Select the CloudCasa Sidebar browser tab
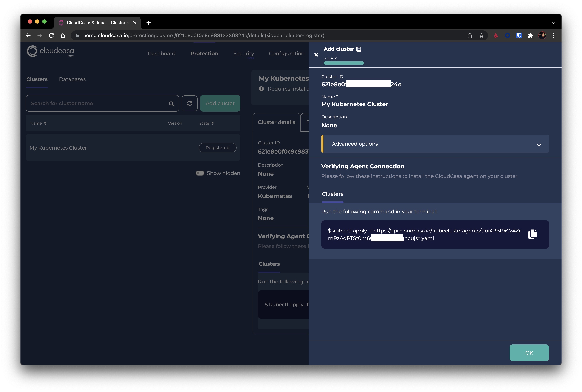Image resolution: width=582 pixels, height=392 pixels. [97, 23]
